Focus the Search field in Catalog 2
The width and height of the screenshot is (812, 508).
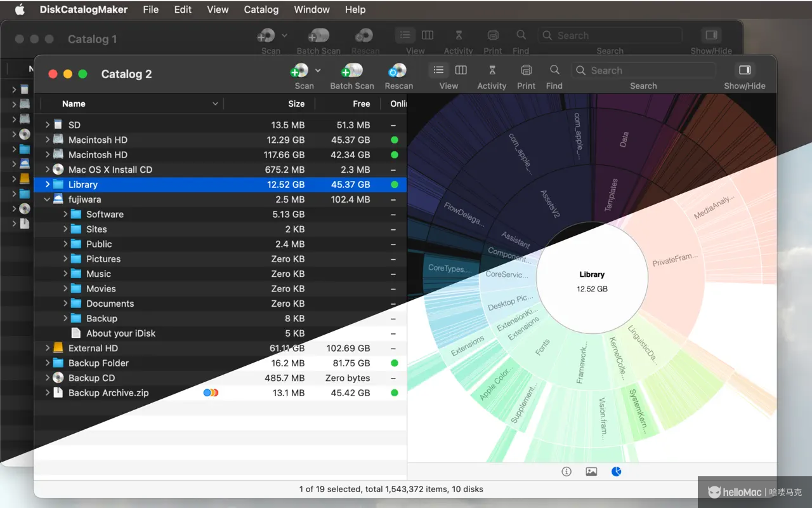[643, 70]
